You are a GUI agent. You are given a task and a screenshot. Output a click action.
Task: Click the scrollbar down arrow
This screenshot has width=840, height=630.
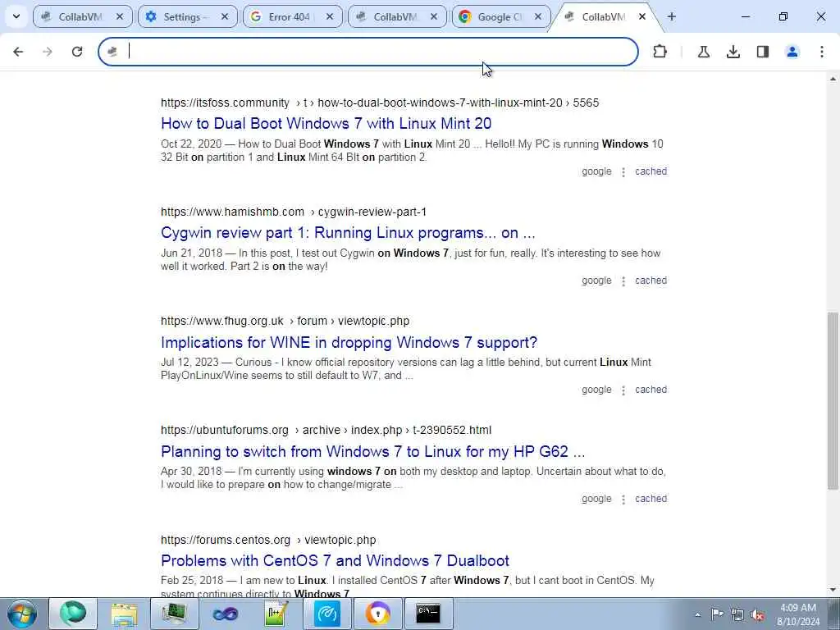(833, 590)
